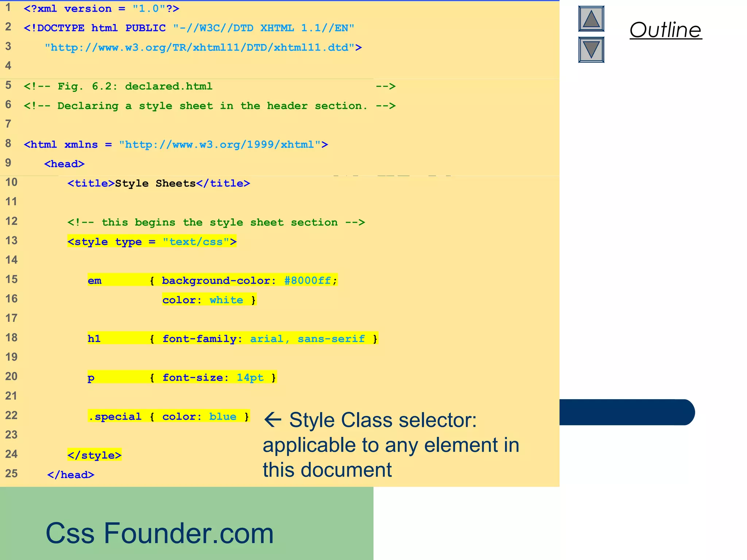Click the Style Class selector annotation text
This screenshot has width=747, height=560.
pos(391,444)
